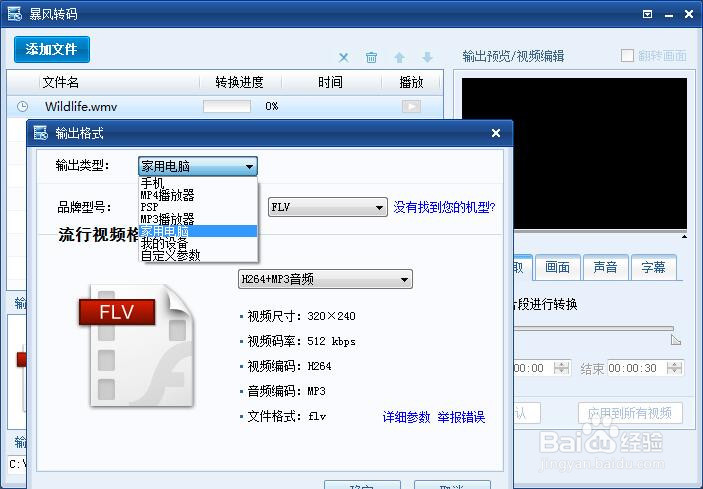This screenshot has height=489, width=703.
Task: Click the 转换进度 column header
Action: tap(239, 82)
